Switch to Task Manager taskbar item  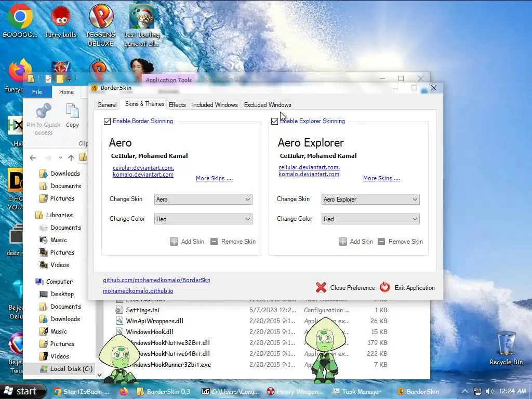tap(357, 392)
